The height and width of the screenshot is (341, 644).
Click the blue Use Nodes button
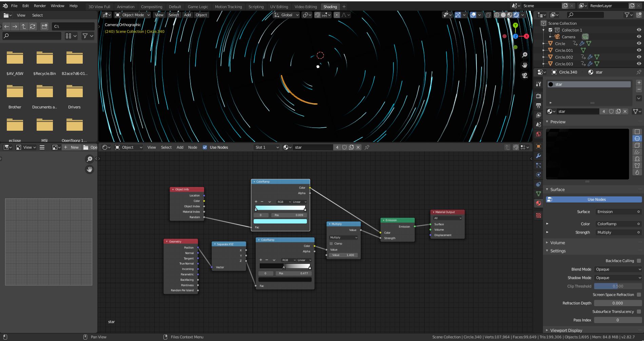tap(596, 199)
